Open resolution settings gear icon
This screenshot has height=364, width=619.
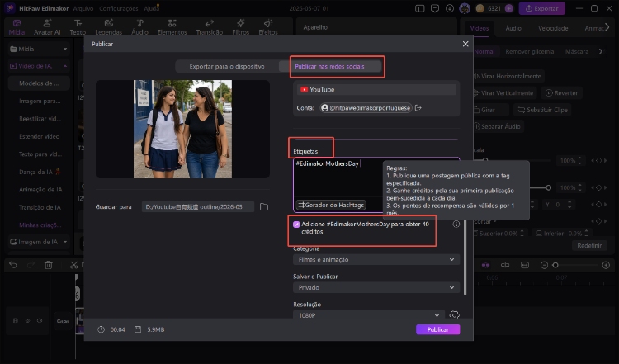point(455,315)
